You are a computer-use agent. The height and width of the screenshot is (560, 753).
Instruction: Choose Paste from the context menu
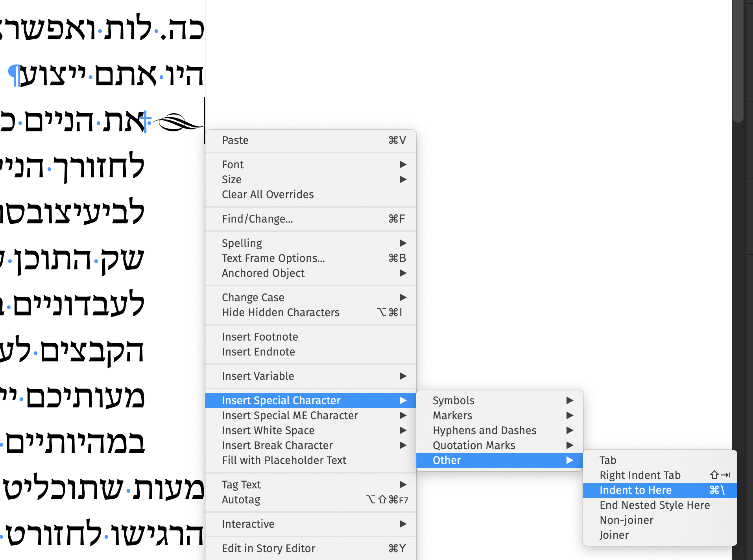pyautogui.click(x=311, y=140)
